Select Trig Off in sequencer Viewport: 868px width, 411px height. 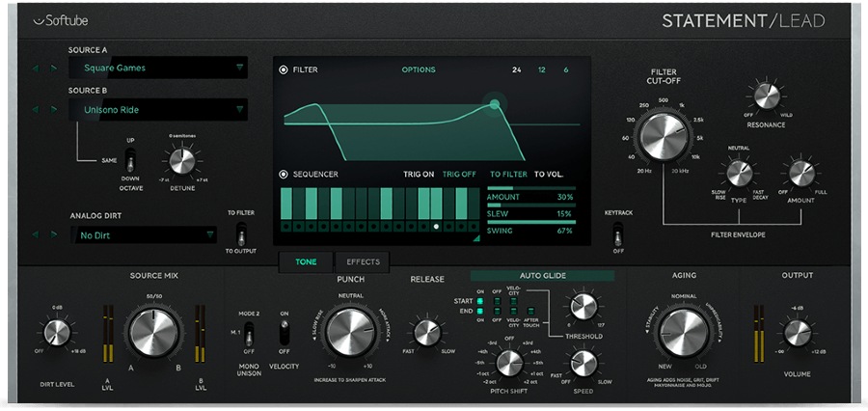pos(460,175)
